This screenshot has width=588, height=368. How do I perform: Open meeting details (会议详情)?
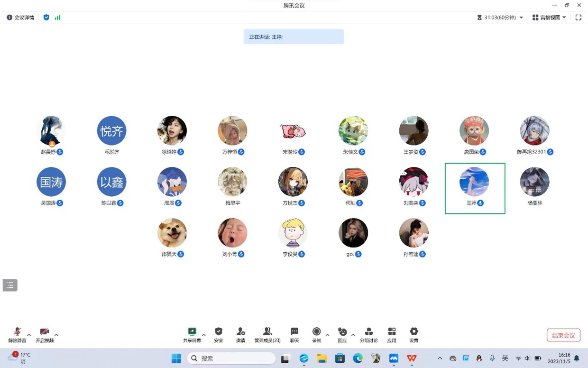20,18
